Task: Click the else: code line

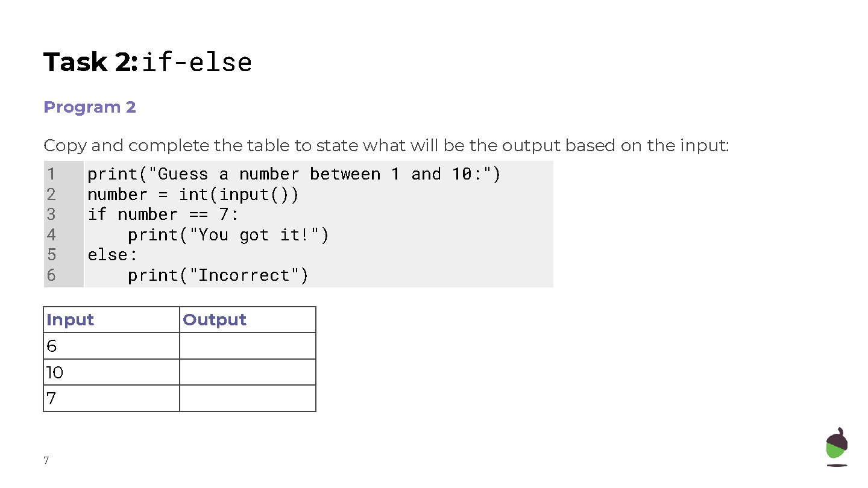Action: pyautogui.click(x=113, y=255)
